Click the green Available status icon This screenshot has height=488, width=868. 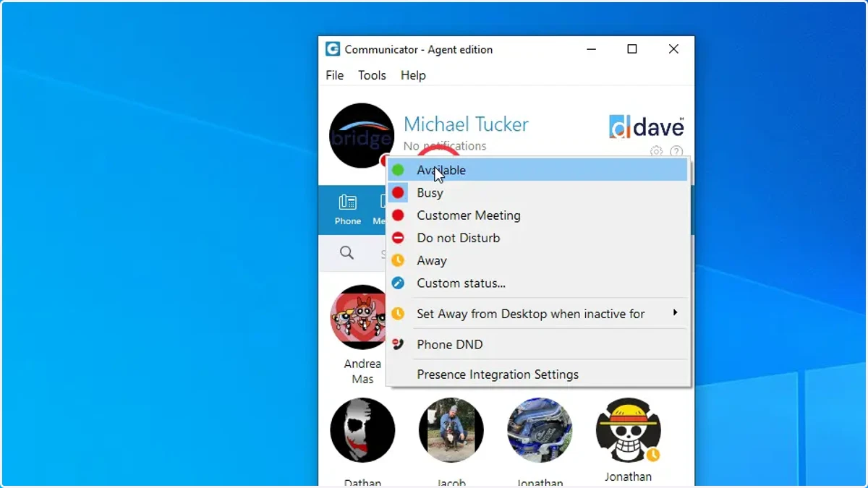[x=398, y=171]
